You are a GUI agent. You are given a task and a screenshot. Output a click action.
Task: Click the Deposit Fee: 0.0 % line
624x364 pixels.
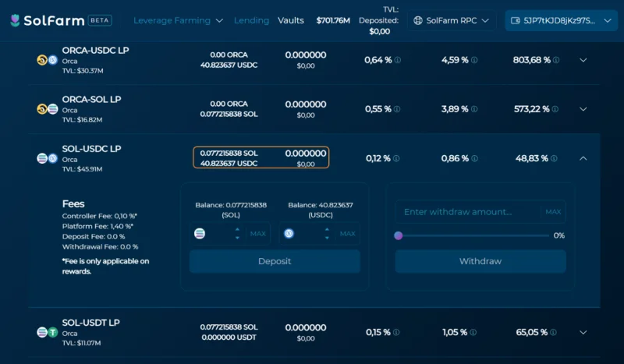pos(94,237)
